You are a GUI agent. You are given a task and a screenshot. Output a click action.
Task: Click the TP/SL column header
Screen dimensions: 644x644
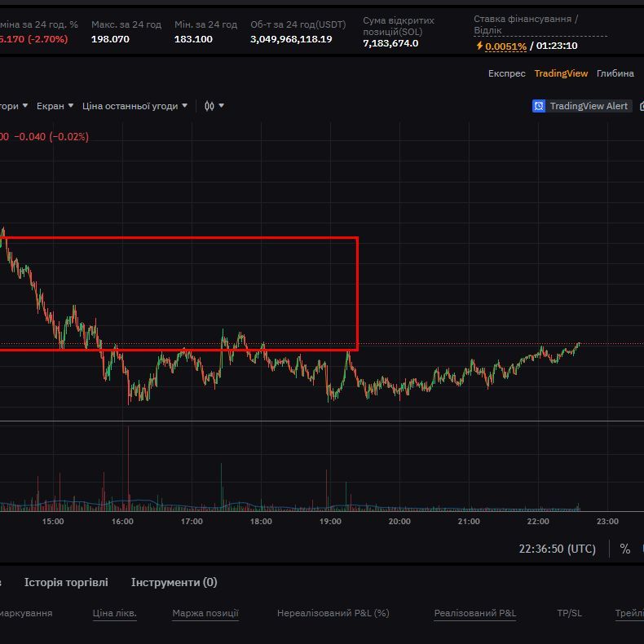[569, 613]
